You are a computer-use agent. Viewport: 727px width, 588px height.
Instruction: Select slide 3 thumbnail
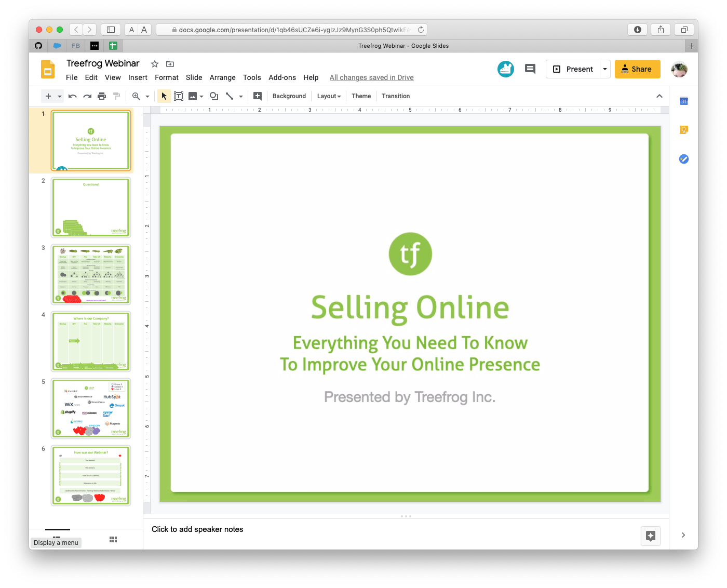(91, 275)
